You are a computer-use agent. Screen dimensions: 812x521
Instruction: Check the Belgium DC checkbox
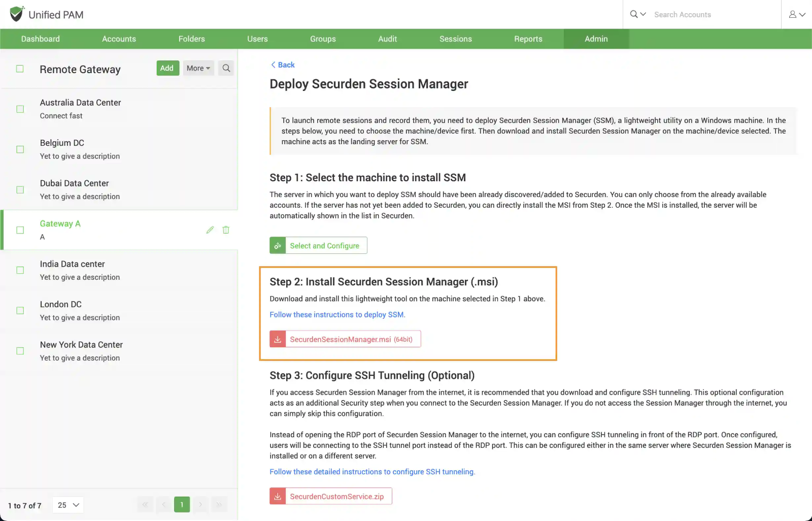coord(20,149)
